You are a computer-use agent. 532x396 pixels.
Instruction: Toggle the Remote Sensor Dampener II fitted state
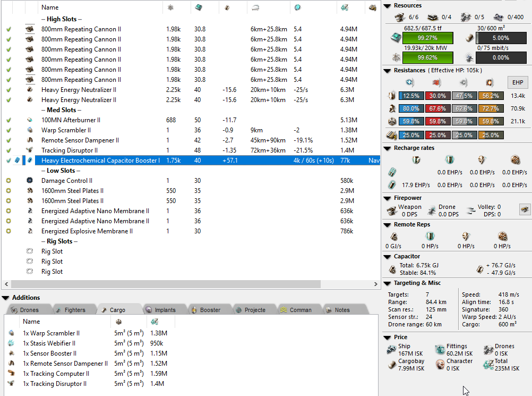pos(8,140)
